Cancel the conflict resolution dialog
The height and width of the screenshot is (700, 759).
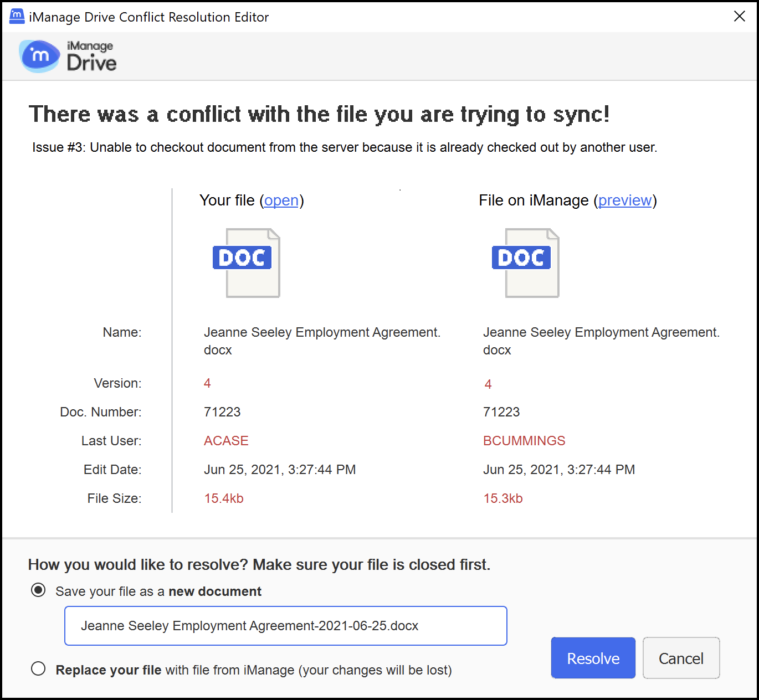(x=681, y=658)
